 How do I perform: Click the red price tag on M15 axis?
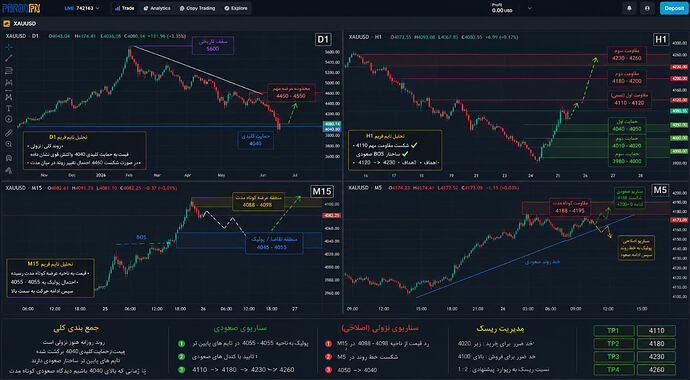pyautogui.click(x=331, y=216)
